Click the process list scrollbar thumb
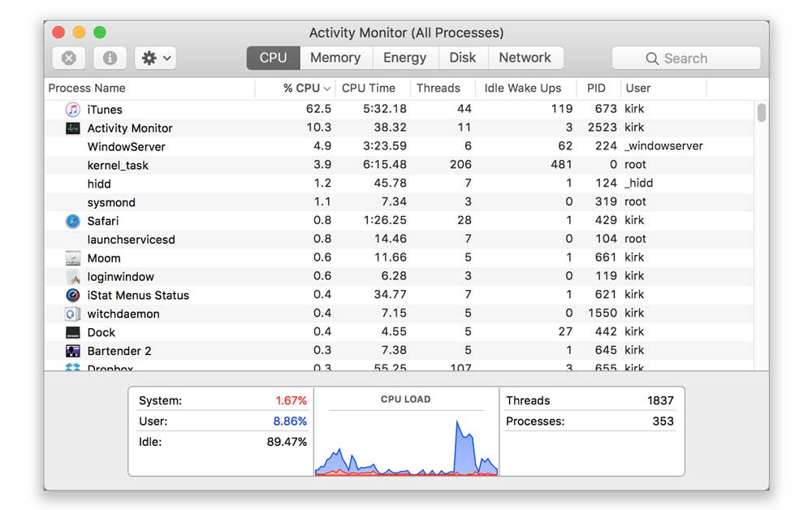This screenshot has height=510, width=812. [762, 112]
